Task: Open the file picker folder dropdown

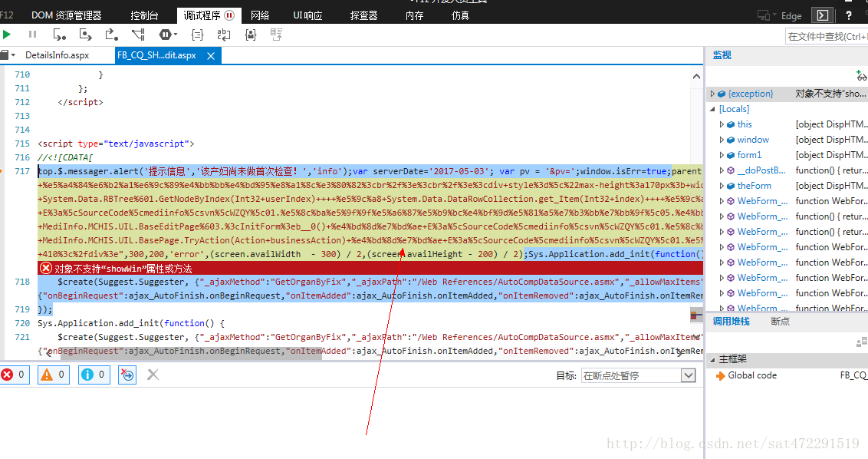Action: (x=8, y=55)
